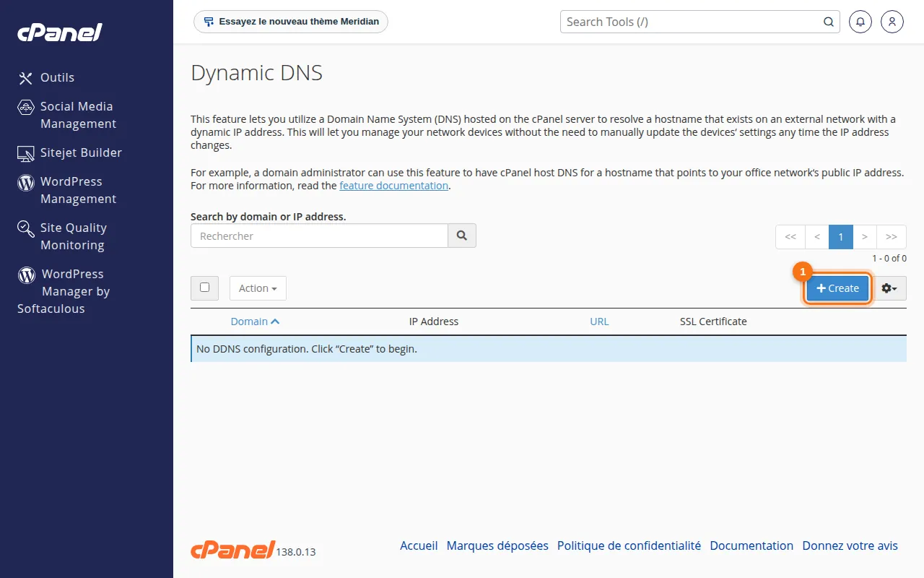Viewport: 924px width, 578px height.
Task: Click the Search Tools magnifier icon
Action: tap(829, 22)
